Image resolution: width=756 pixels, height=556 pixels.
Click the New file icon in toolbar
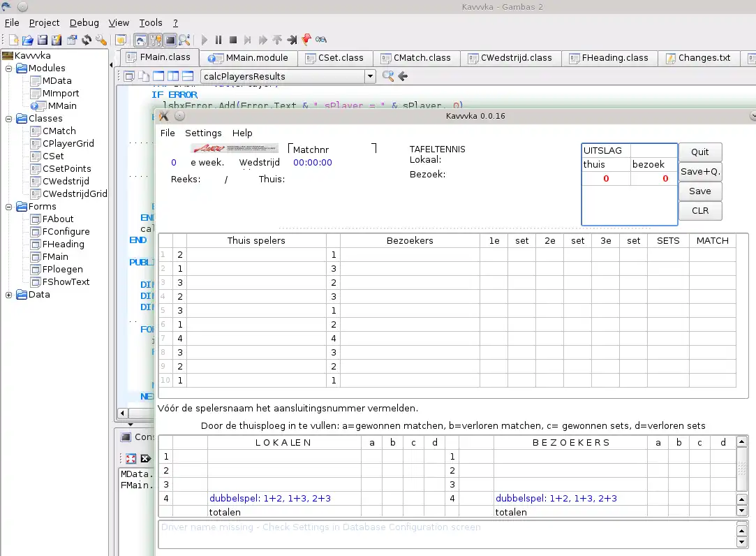12,41
